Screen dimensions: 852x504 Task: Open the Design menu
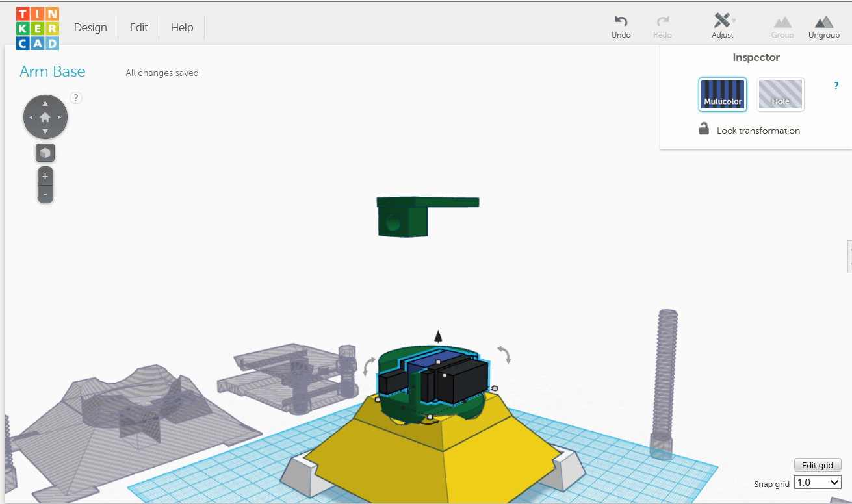90,27
